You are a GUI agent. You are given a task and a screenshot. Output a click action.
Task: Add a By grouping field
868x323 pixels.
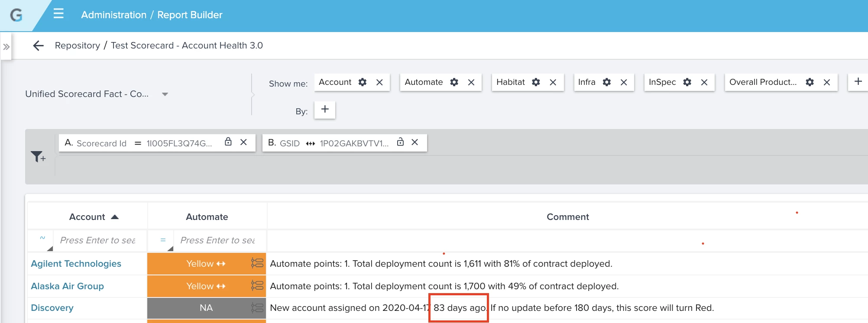(325, 110)
